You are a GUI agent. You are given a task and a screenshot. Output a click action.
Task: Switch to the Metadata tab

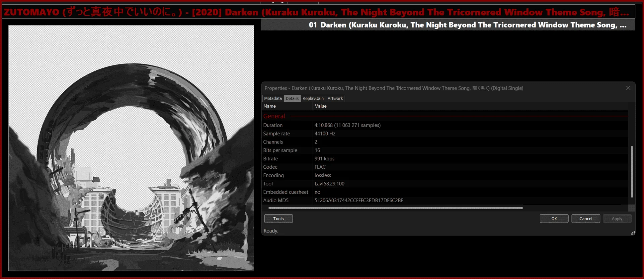[273, 99]
